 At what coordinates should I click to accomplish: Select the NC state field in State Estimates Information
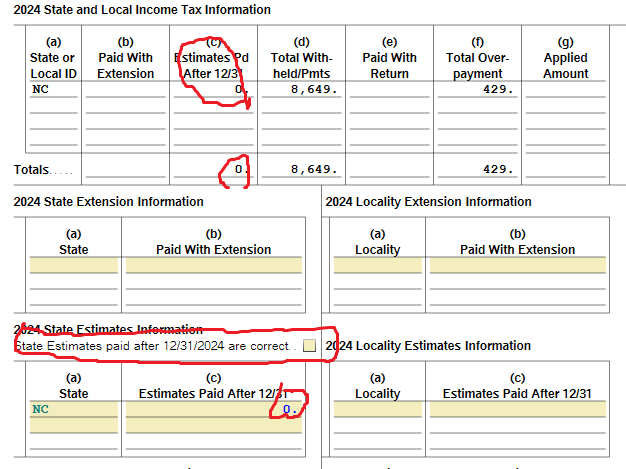(73, 409)
